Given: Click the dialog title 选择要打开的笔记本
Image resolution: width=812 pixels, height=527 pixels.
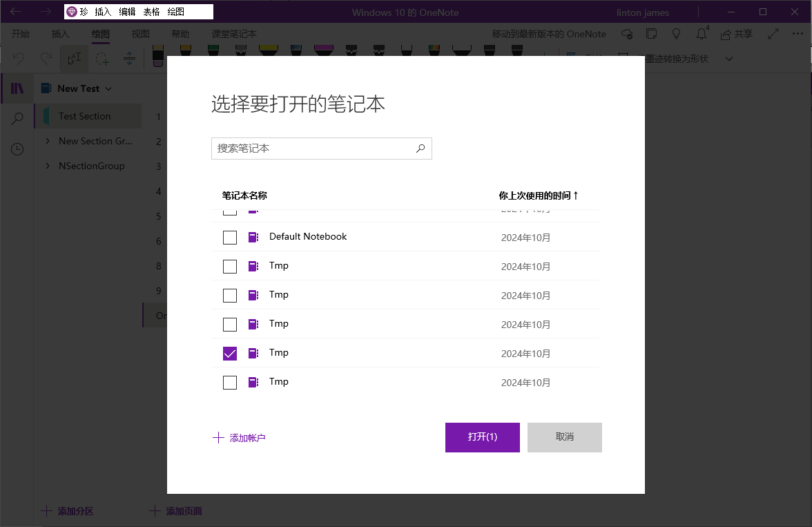Looking at the screenshot, I should coord(298,104).
